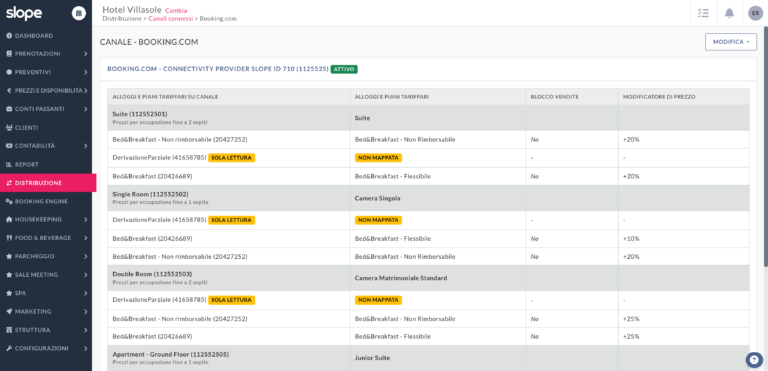This screenshot has width=768, height=371.
Task: Click the page vertical scrollbar
Action: (766, 147)
